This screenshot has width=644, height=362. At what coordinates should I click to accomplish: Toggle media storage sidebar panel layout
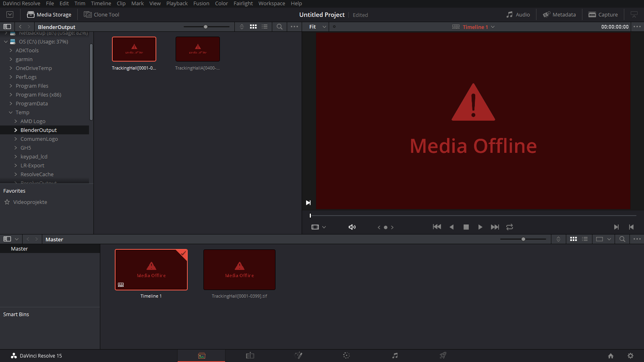point(7,27)
